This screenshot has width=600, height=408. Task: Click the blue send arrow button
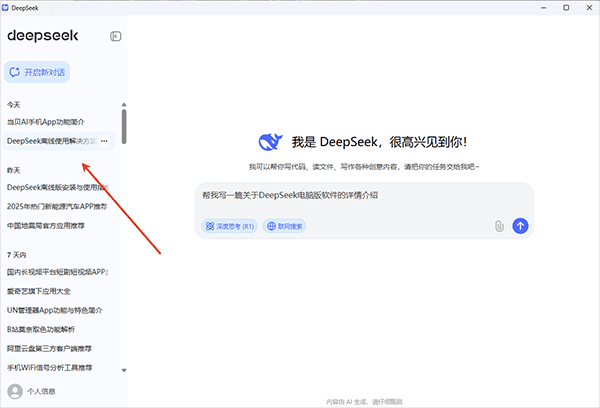519,226
